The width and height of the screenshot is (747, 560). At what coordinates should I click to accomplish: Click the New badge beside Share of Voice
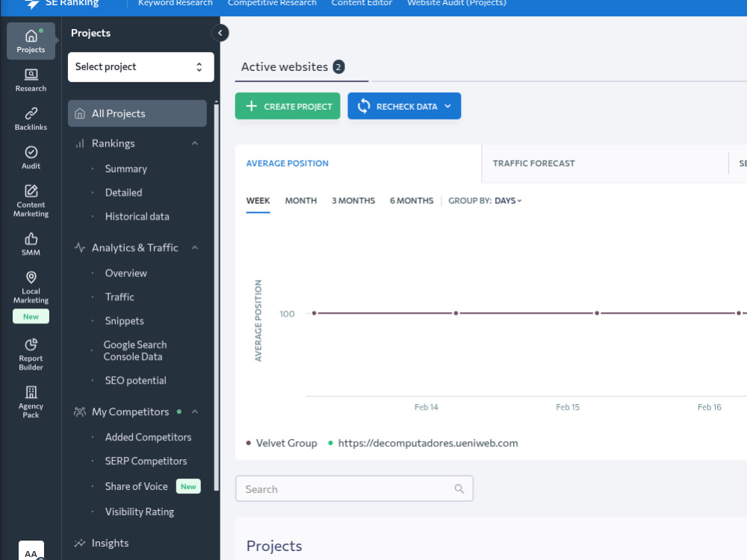(188, 486)
